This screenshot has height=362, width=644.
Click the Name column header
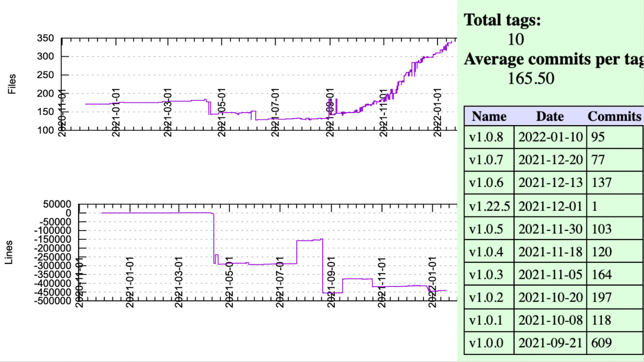[489, 116]
